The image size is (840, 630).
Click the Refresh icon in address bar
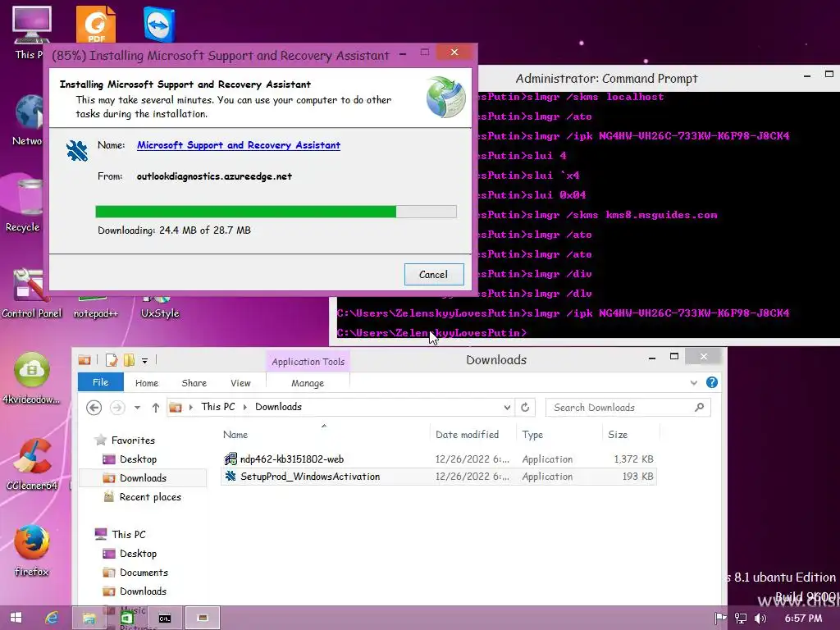click(x=525, y=407)
